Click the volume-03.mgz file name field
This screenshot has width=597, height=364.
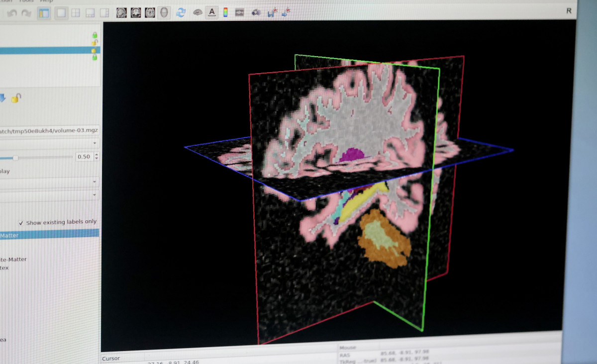(x=49, y=130)
